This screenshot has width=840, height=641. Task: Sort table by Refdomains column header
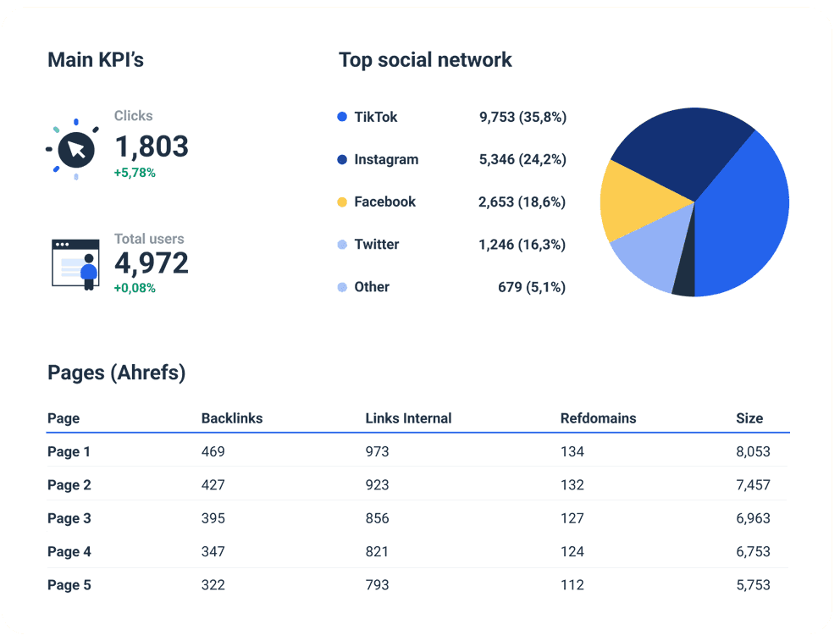point(598,418)
